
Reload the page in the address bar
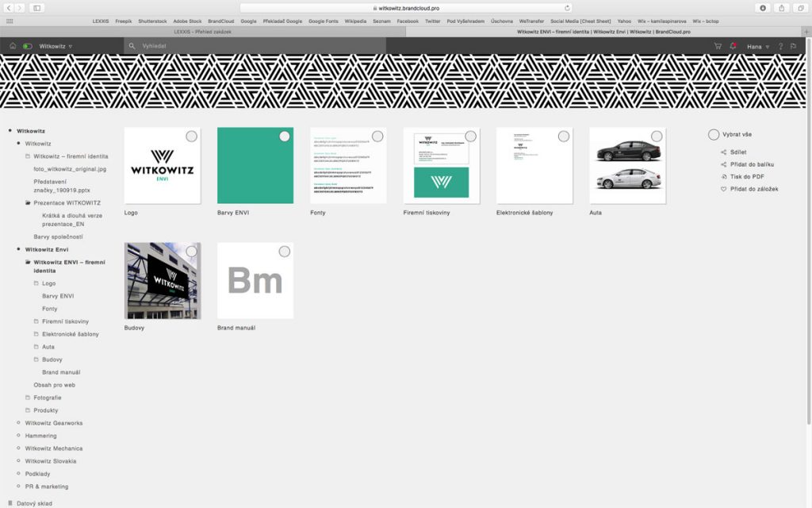pyautogui.click(x=567, y=8)
